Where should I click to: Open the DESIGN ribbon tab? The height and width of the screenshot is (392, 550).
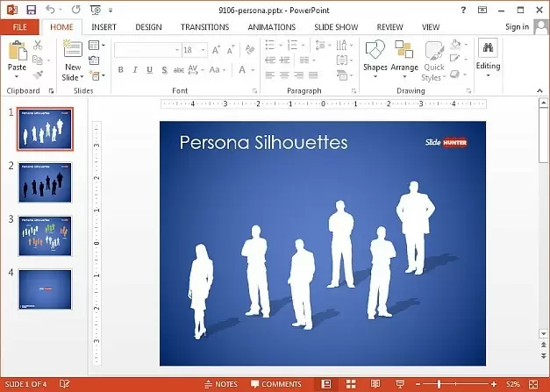(x=148, y=27)
